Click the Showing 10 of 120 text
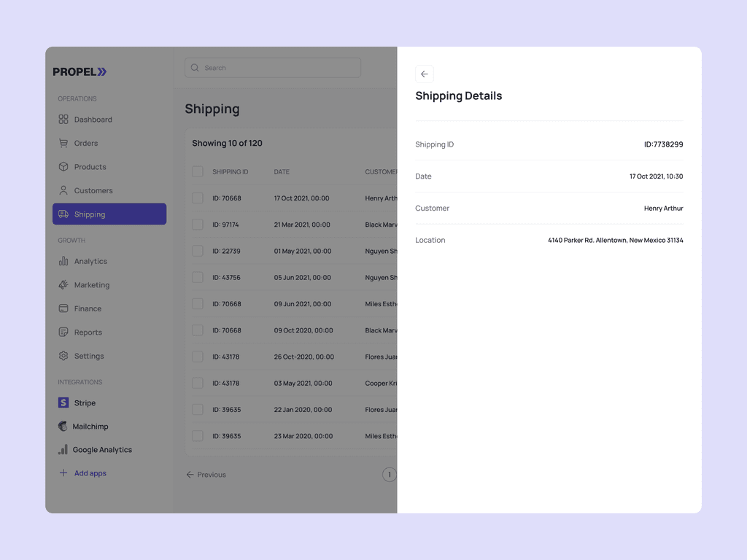Viewport: 747px width, 560px height. [228, 144]
